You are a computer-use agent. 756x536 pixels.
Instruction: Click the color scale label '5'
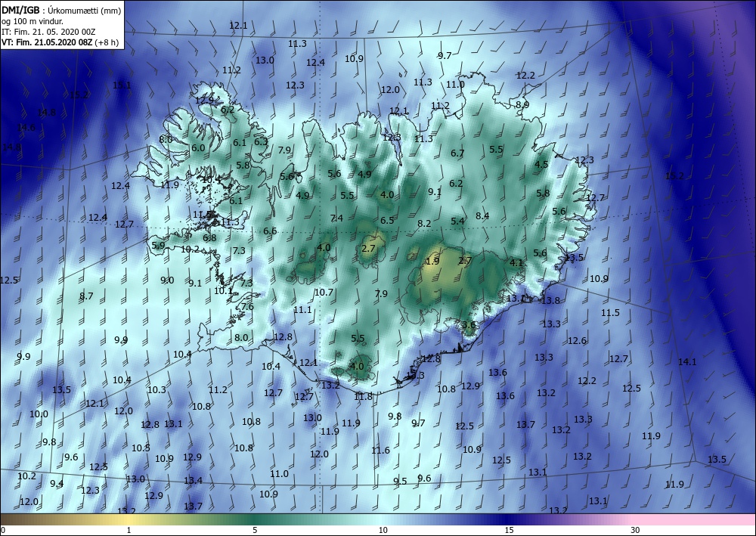[x=255, y=530]
